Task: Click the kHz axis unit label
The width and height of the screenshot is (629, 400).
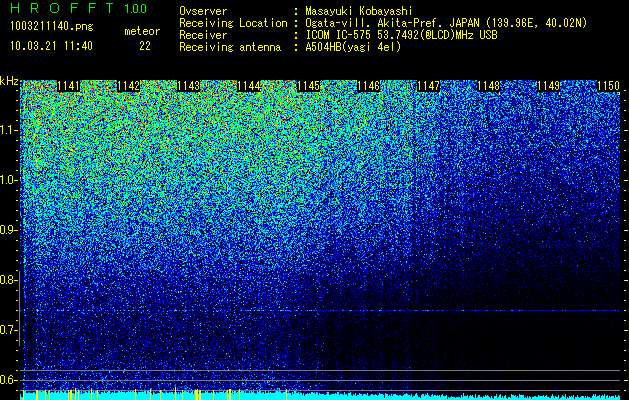Action: pyautogui.click(x=9, y=81)
